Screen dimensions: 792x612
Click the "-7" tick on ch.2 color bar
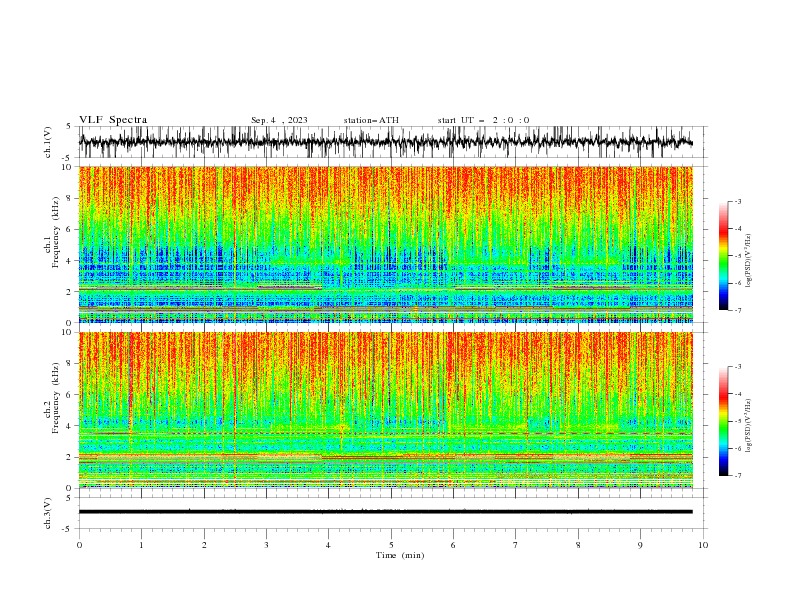737,475
